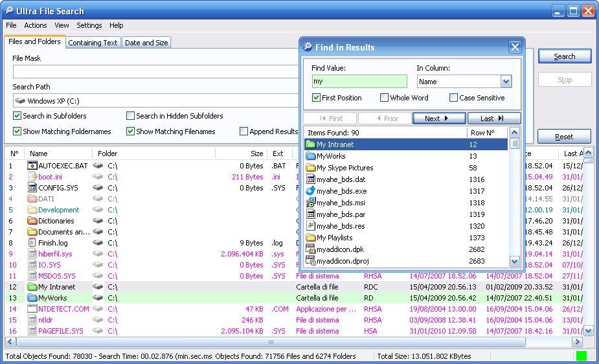599x364 pixels.
Task: Click the Search button
Action: tap(565, 56)
